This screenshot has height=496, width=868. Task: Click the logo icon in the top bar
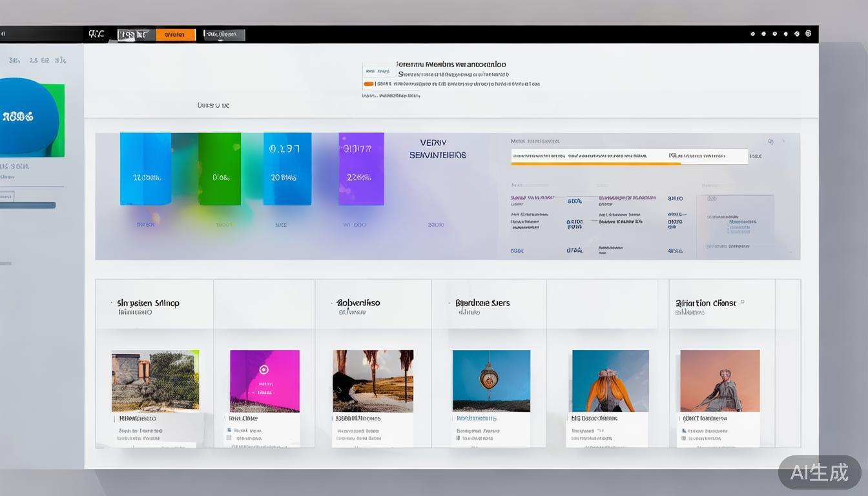[x=96, y=34]
